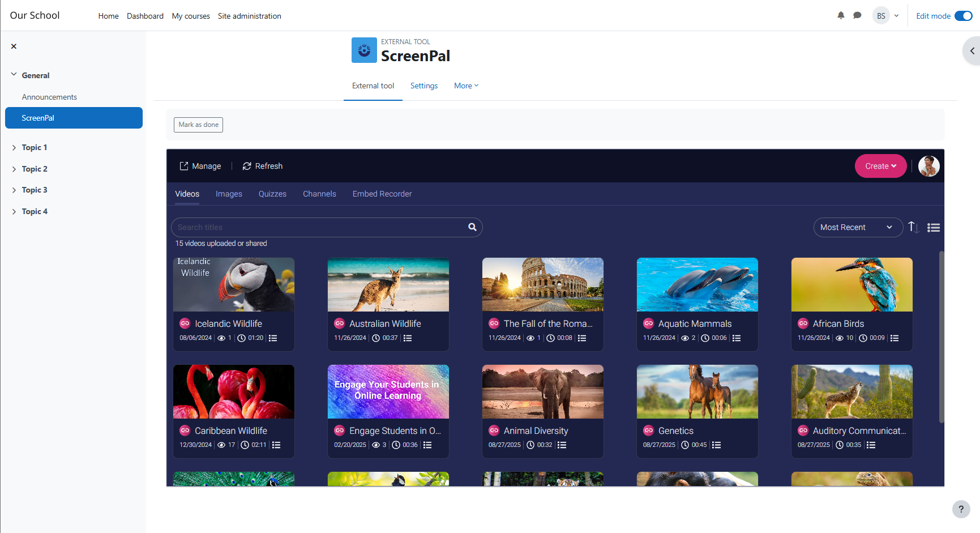Viewport: 980px width, 533px height.
Task: Click link icon on Icelandic Wildlife card
Action: coord(185,323)
